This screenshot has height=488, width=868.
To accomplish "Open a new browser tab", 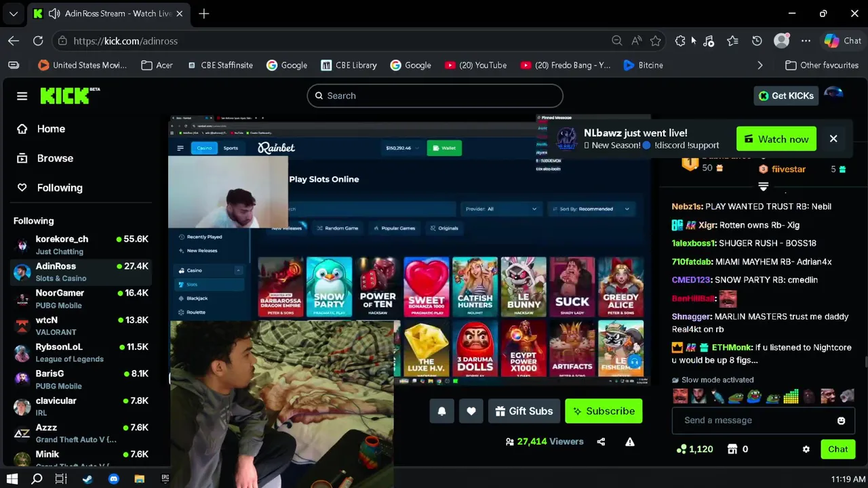I will click(204, 14).
